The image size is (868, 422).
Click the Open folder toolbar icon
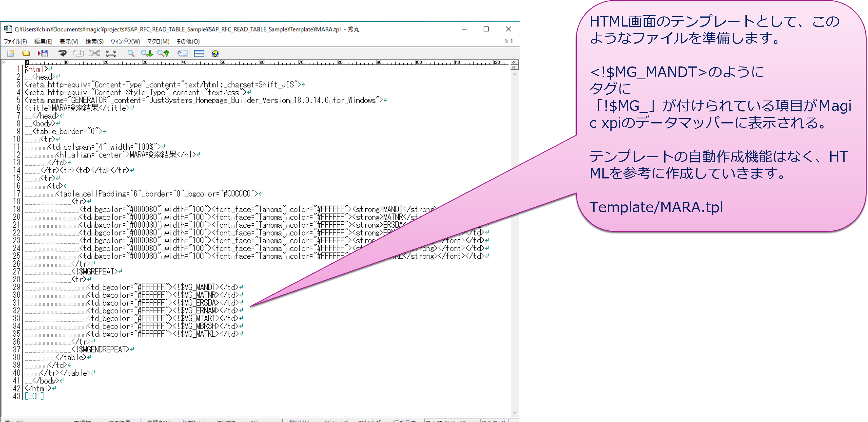click(26, 53)
